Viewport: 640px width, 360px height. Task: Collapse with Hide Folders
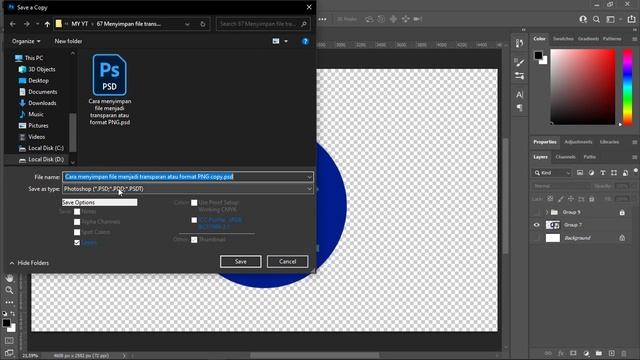[29, 263]
